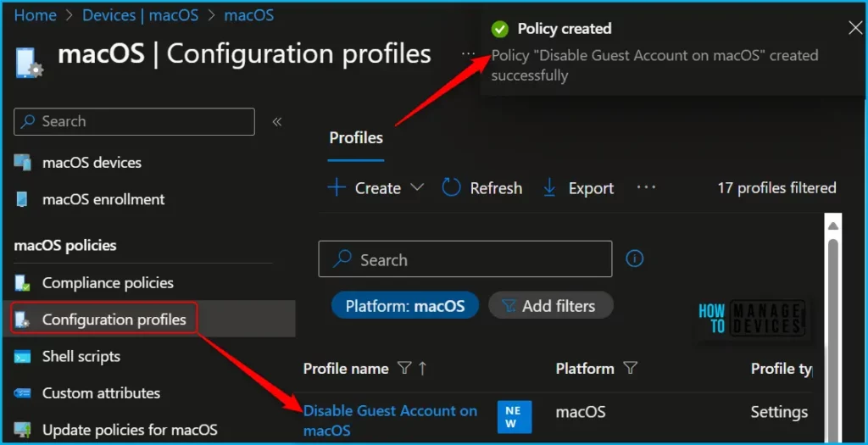Click the Compliance policies icon
868x445 pixels.
[22, 283]
